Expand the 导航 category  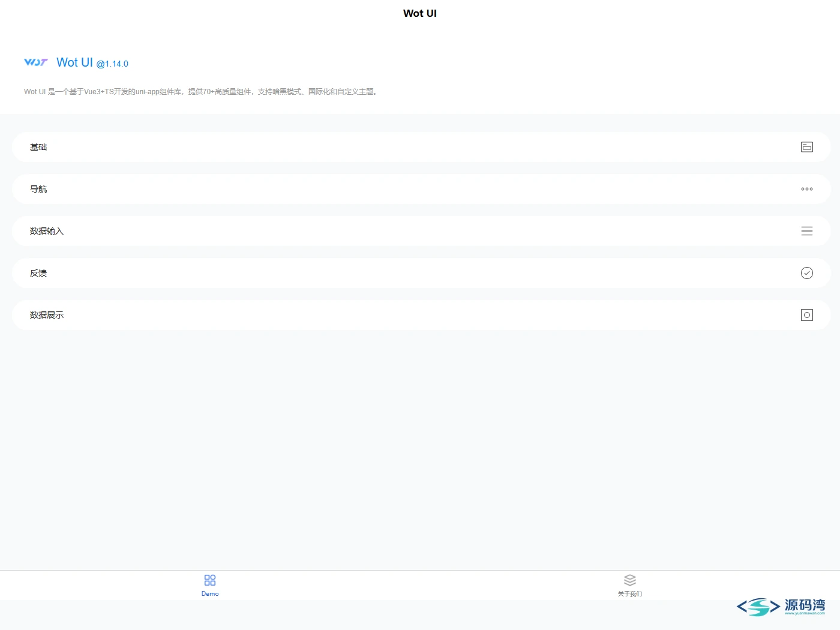[x=421, y=189]
